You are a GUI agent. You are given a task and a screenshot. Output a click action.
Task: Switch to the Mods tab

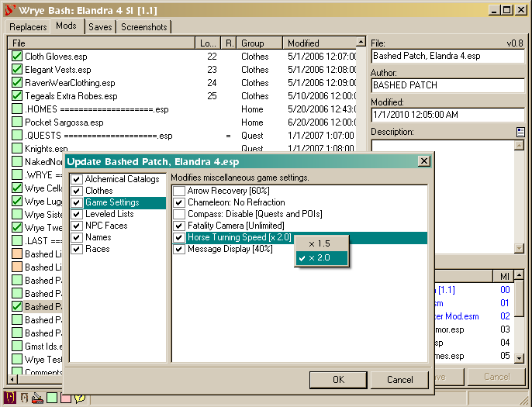[x=66, y=26]
